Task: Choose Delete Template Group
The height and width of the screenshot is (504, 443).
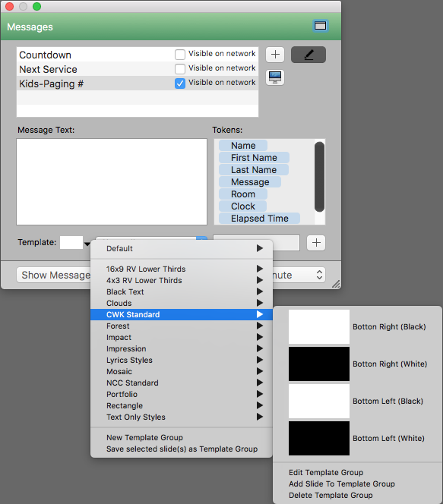Action: click(x=357, y=496)
